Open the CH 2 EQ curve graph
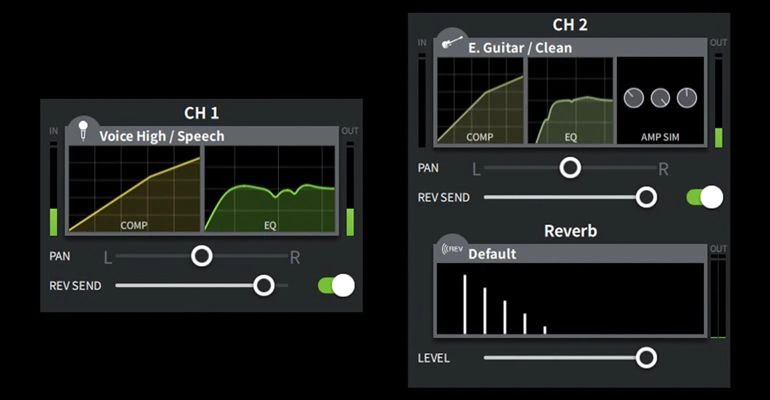Image resolution: width=770 pixels, height=400 pixels. (570, 101)
